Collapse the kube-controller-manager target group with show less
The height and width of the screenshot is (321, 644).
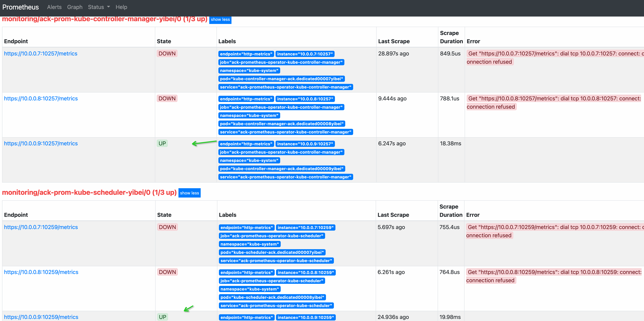pyautogui.click(x=220, y=19)
